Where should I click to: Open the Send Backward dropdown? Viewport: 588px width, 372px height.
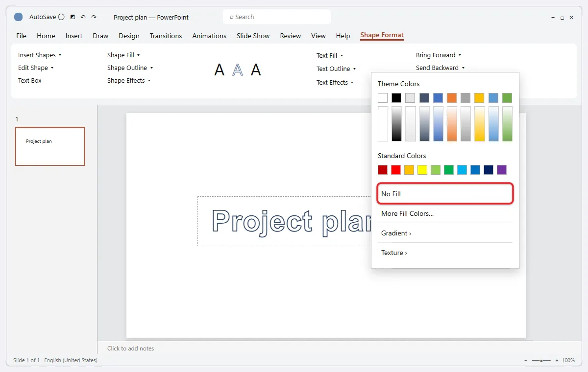[x=440, y=68]
